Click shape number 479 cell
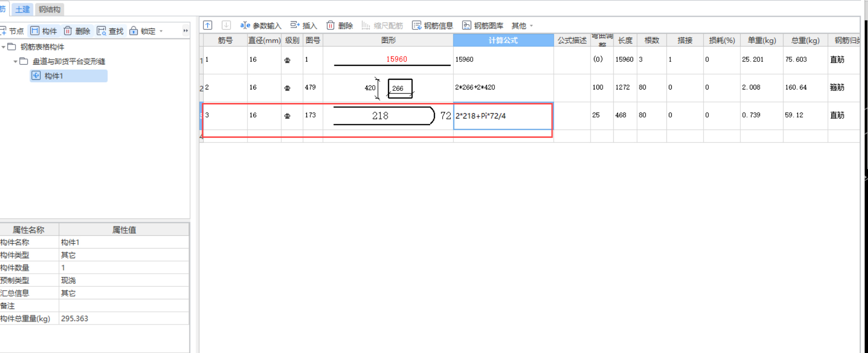The height and width of the screenshot is (353, 868). 313,88
